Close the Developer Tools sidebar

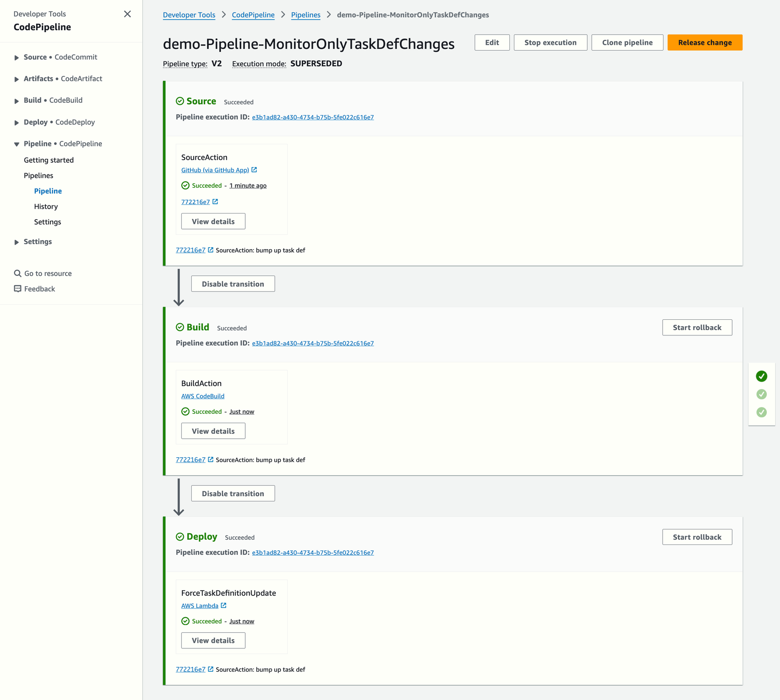tap(127, 14)
